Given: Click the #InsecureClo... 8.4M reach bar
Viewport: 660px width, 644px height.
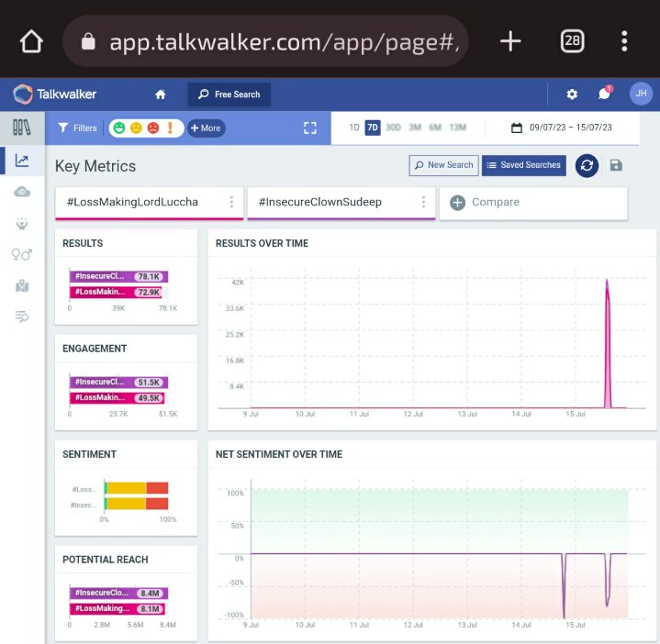Looking at the screenshot, I should pyautogui.click(x=118, y=594).
